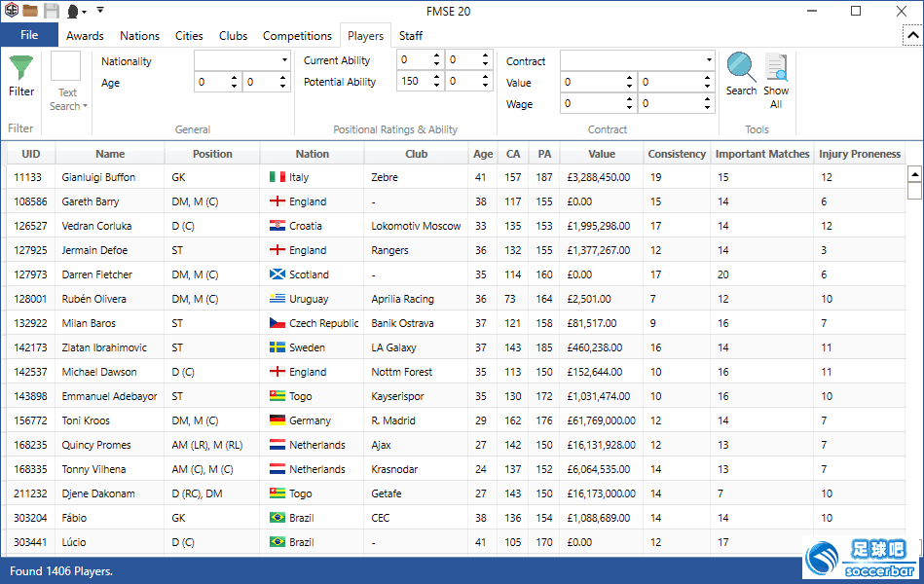Screen dimensions: 924x584
Task: Collapse the ribbon with the chevron arrow
Action: click(910, 36)
